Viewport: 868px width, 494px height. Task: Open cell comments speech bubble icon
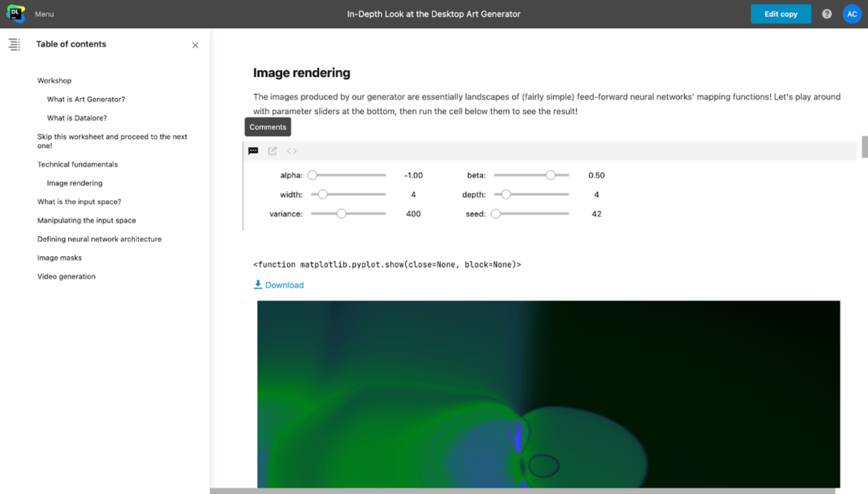[x=253, y=151]
